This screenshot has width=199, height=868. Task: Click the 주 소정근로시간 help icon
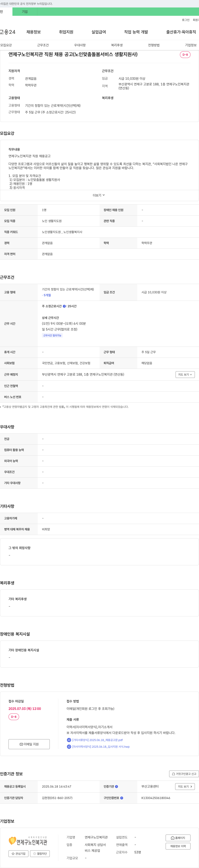[64, 306]
